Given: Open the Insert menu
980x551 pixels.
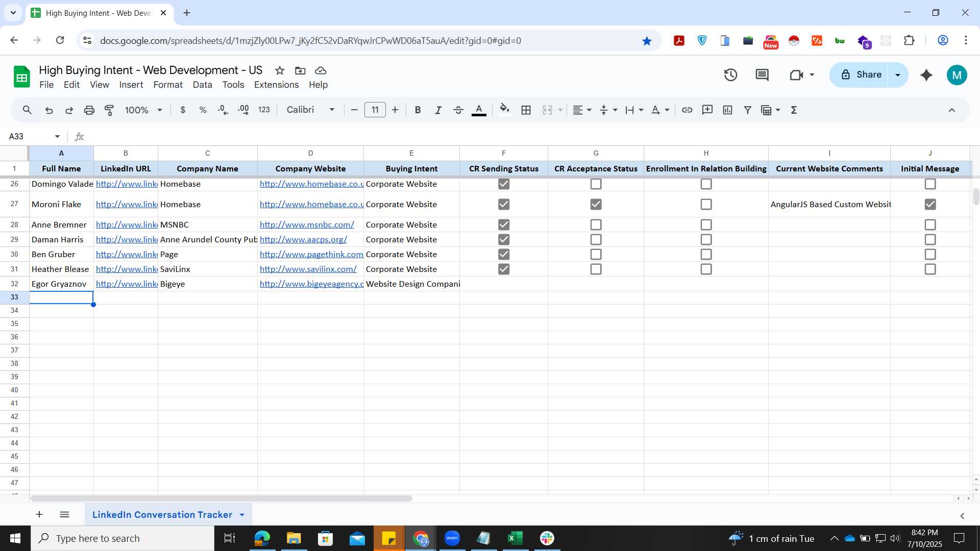Looking at the screenshot, I should [131, 85].
